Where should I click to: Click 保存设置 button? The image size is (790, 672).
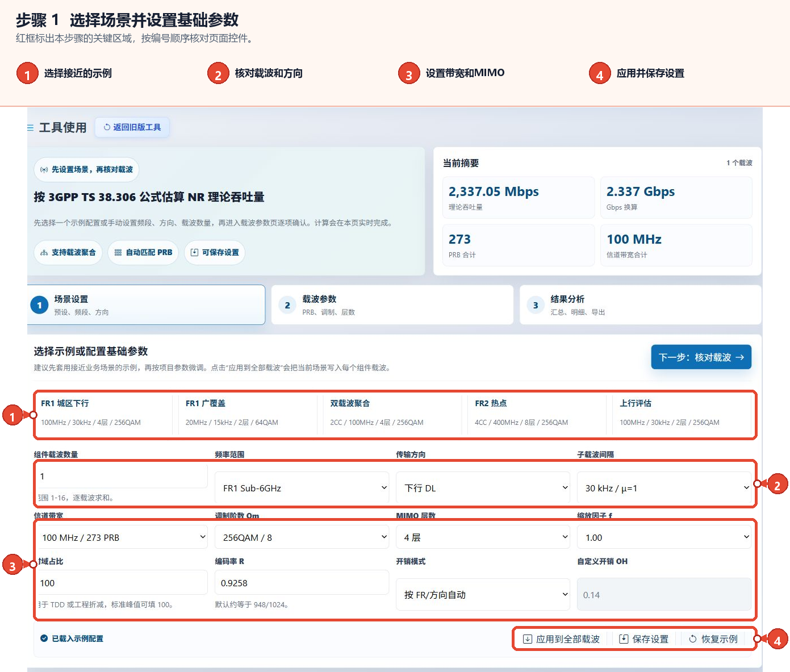click(x=643, y=639)
